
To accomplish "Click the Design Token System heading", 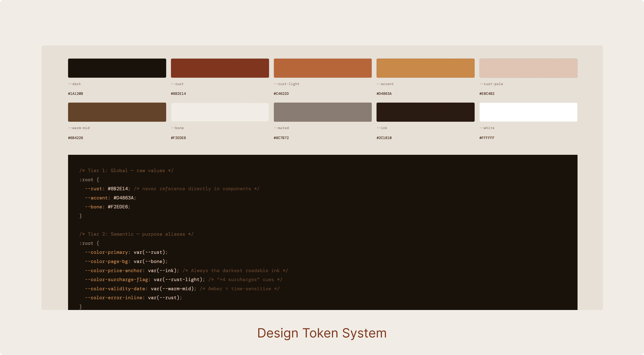I will 322,333.
